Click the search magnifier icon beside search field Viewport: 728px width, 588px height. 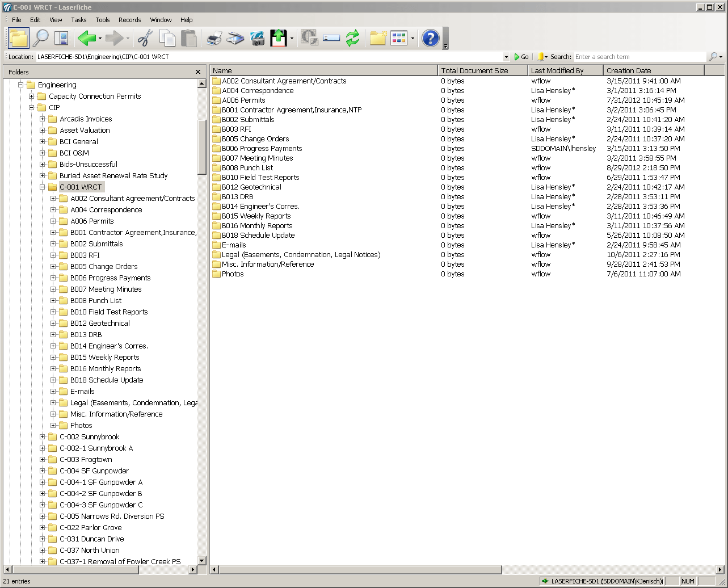(713, 57)
